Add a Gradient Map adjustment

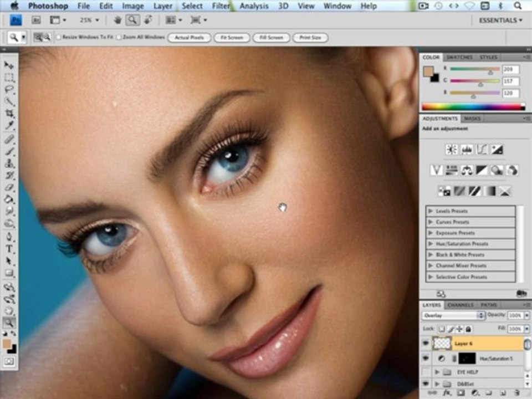[x=489, y=191]
